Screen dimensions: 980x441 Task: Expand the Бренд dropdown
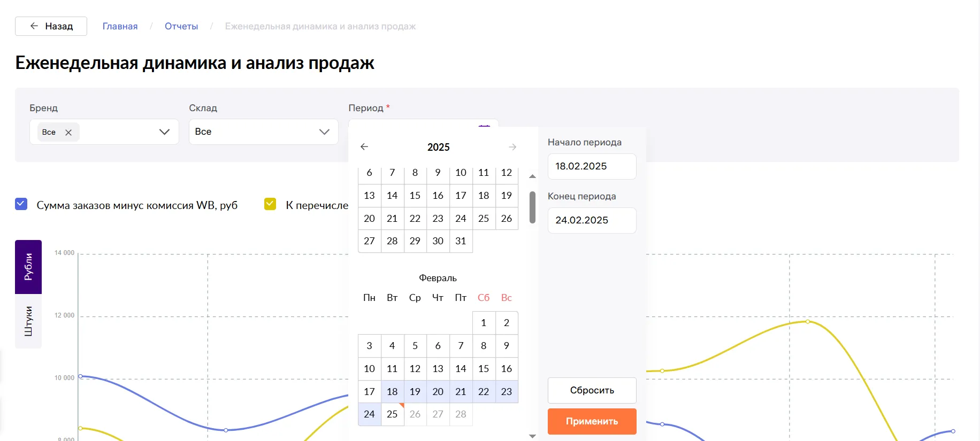click(164, 132)
